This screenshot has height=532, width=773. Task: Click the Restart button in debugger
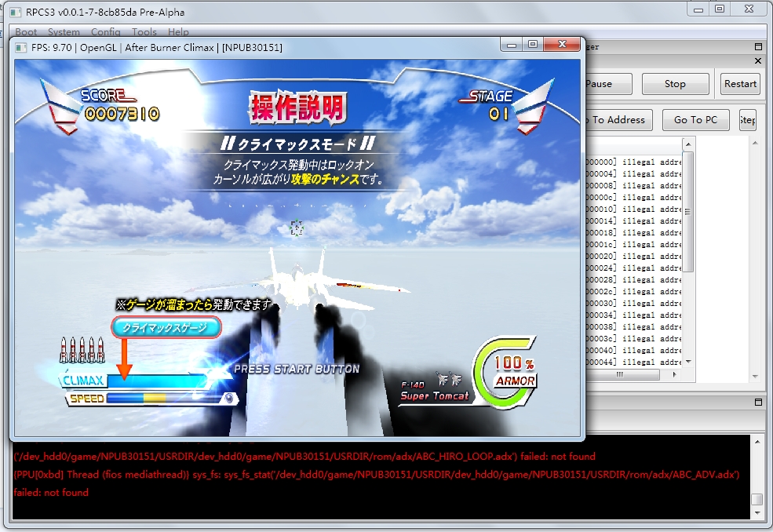click(740, 84)
